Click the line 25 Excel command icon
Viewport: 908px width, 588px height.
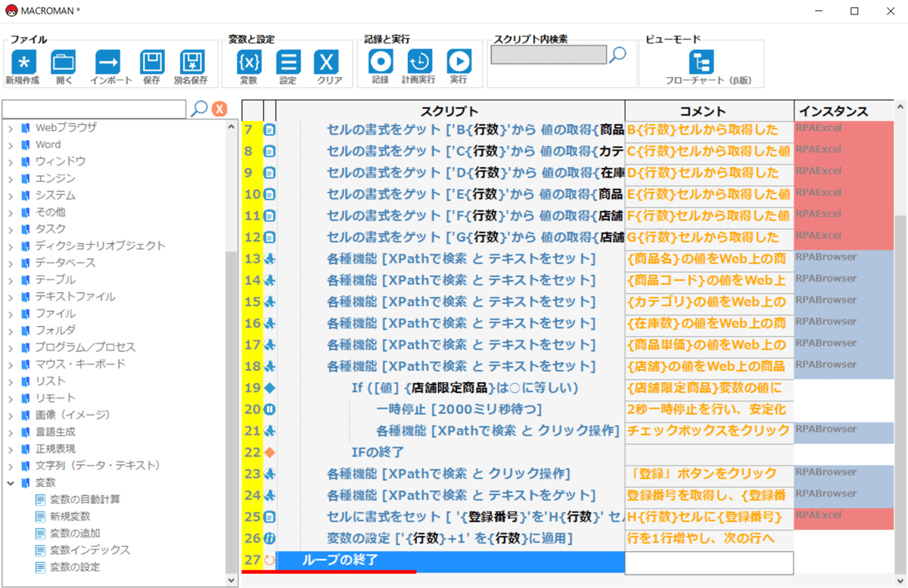(x=270, y=518)
